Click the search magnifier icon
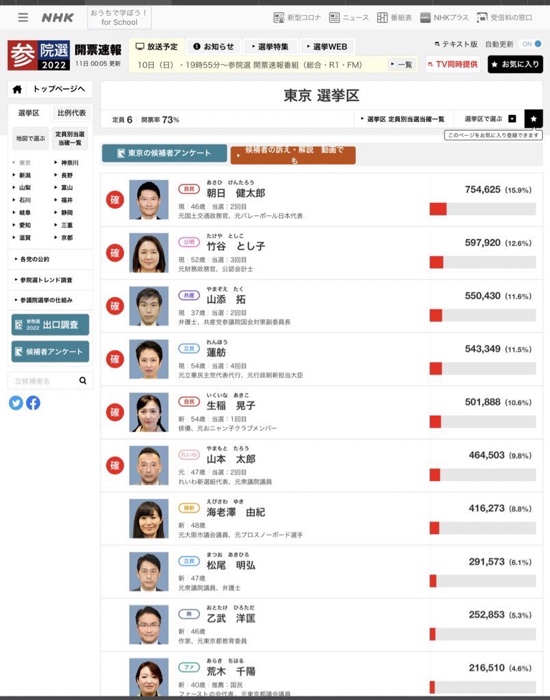Screen dimensions: 550x700 pos(83,380)
